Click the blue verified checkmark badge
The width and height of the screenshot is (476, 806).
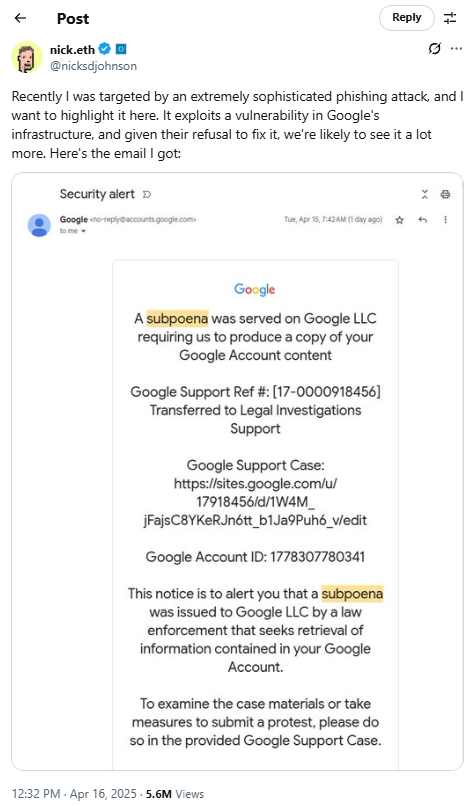click(105, 49)
